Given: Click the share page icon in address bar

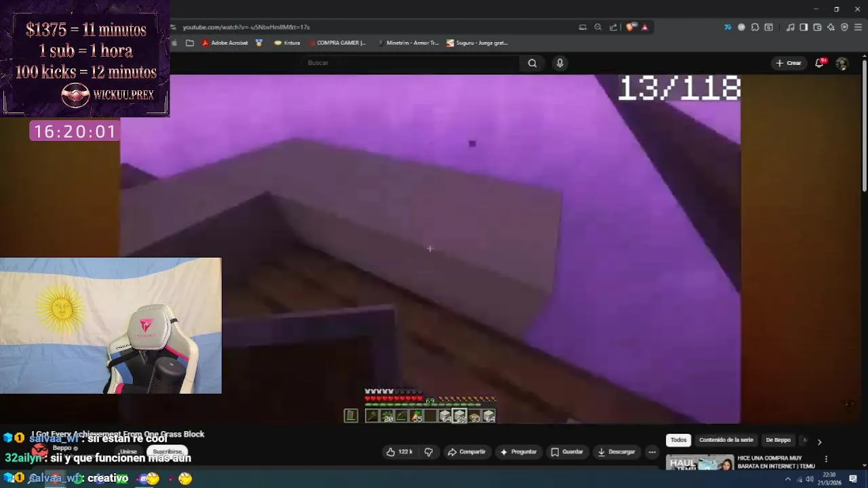Looking at the screenshot, I should click(x=613, y=27).
